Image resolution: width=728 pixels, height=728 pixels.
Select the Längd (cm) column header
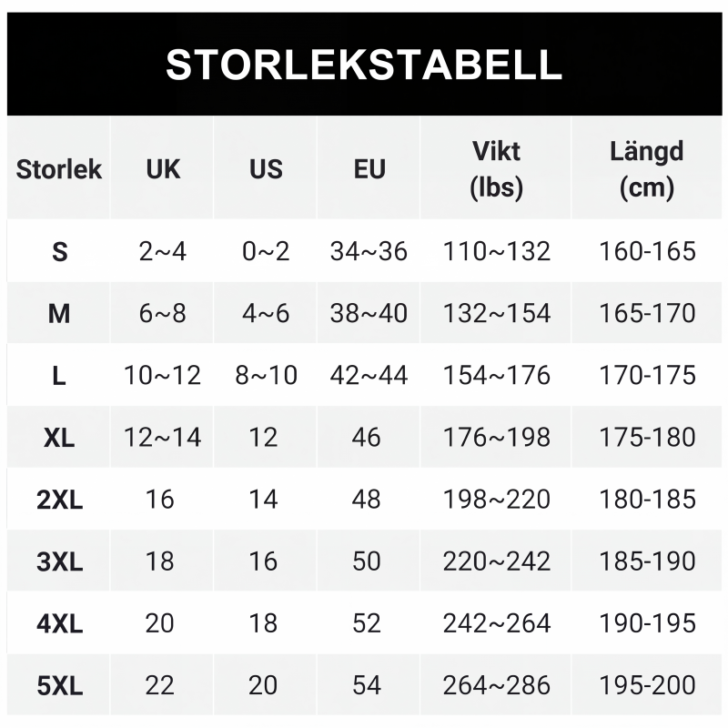point(646,169)
